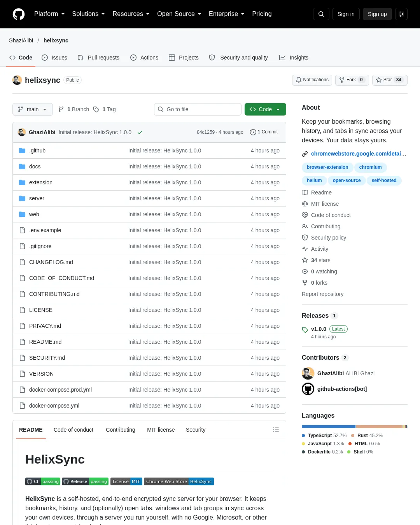The height and width of the screenshot is (525, 420).
Task: Click the languages color bar
Action: click(354, 427)
